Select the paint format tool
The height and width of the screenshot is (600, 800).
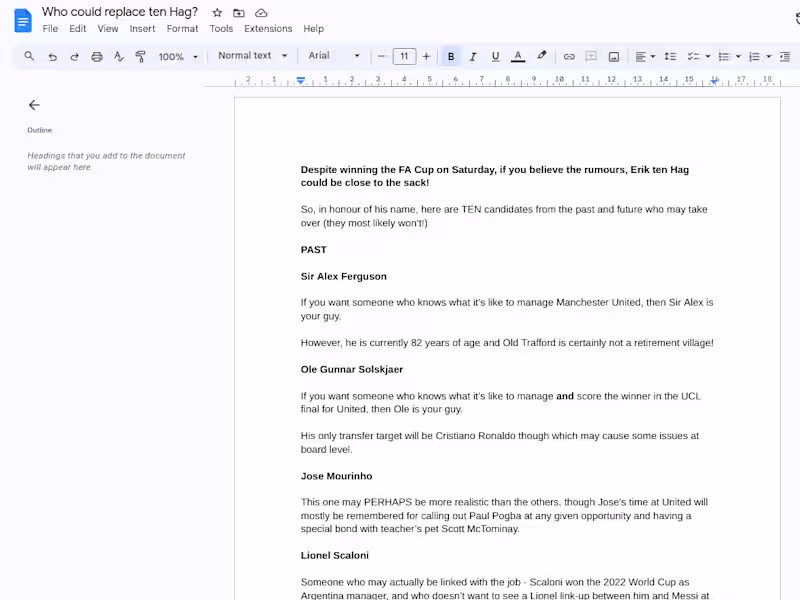[140, 57]
